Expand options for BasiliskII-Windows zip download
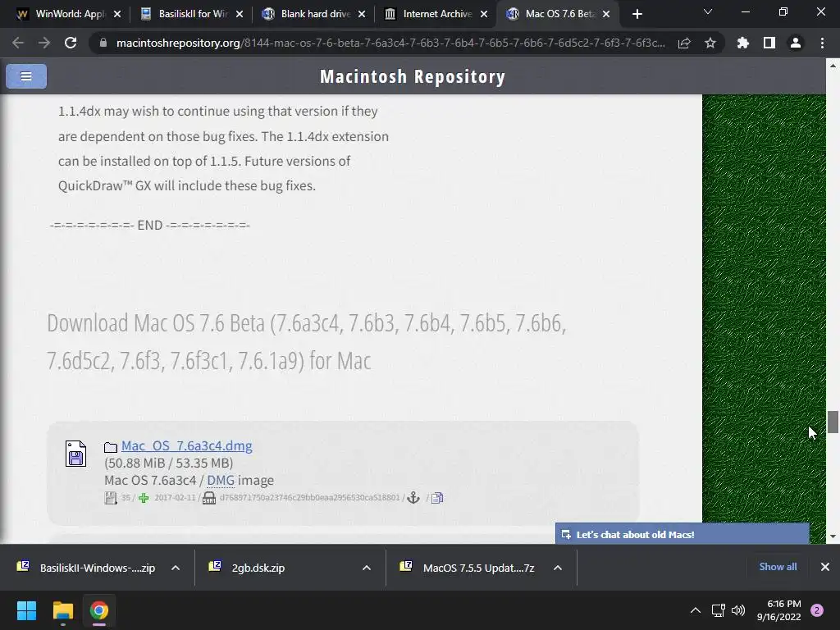Viewport: 840px width, 630px height. pyautogui.click(x=176, y=568)
